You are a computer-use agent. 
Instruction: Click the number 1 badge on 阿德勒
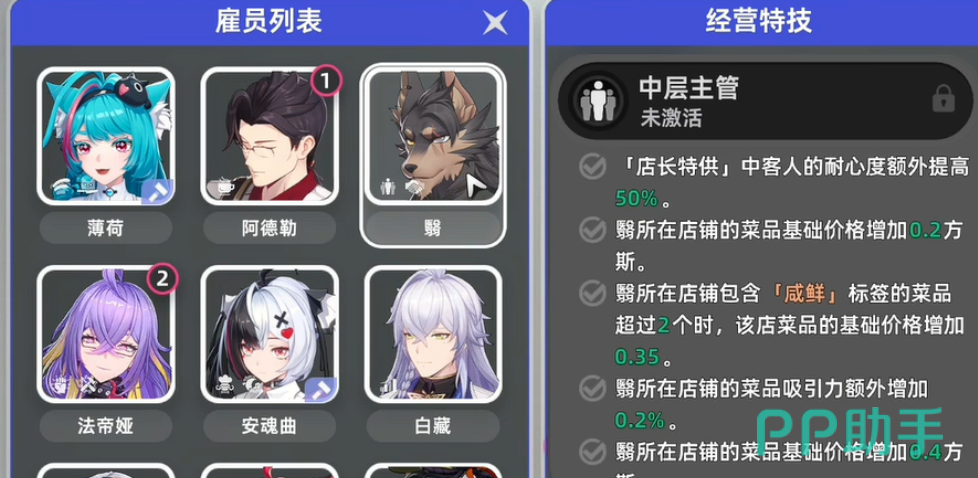[326, 80]
